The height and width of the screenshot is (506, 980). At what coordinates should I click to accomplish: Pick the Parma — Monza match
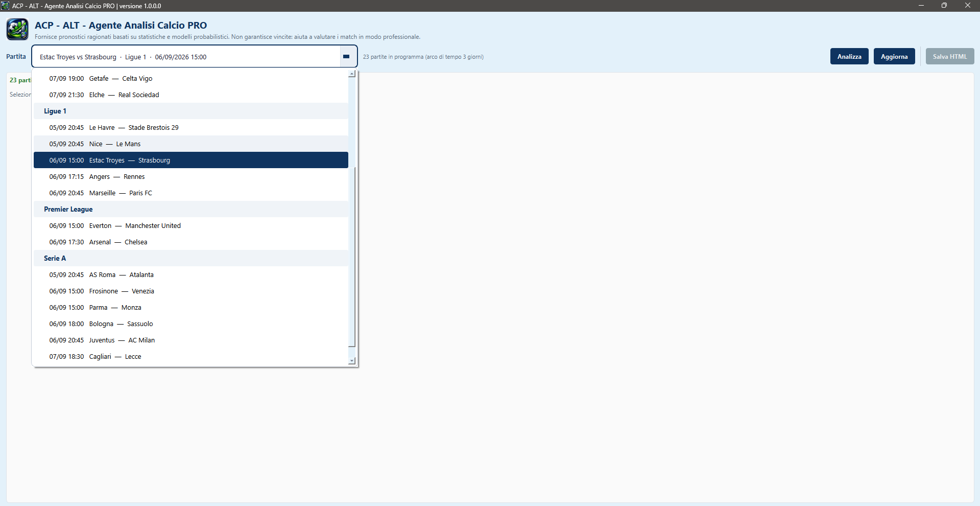point(191,307)
